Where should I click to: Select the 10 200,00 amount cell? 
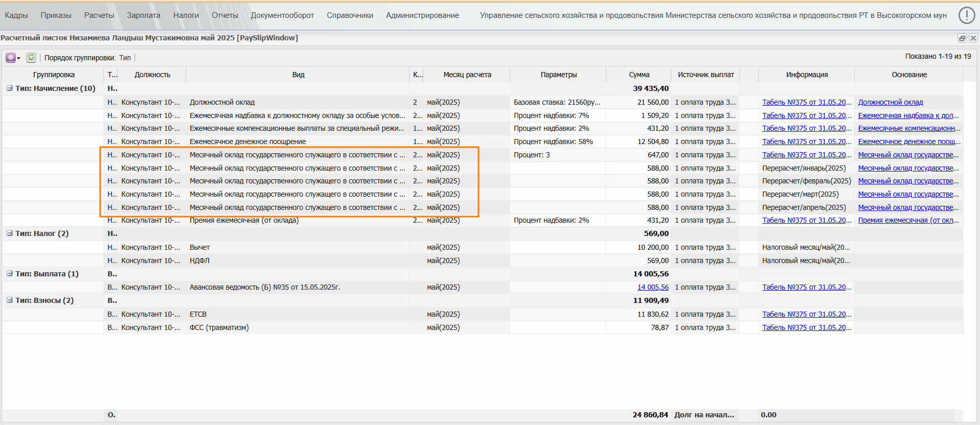(x=639, y=247)
